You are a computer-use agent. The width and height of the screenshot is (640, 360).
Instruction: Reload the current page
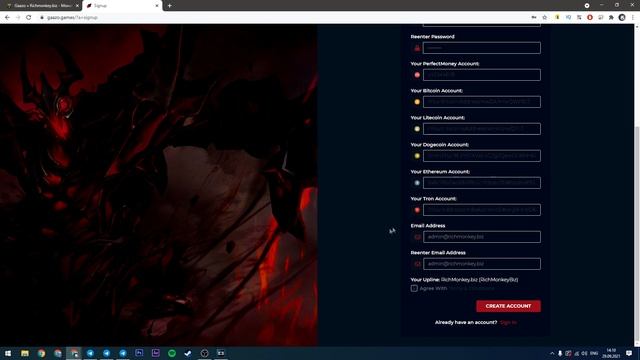(x=29, y=18)
